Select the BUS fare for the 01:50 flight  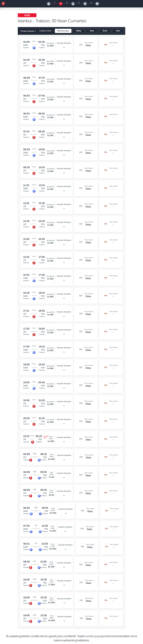click(111, 63)
